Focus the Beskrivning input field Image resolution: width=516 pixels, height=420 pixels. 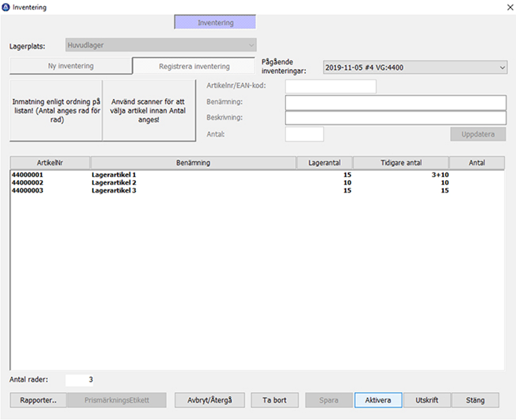pos(396,118)
